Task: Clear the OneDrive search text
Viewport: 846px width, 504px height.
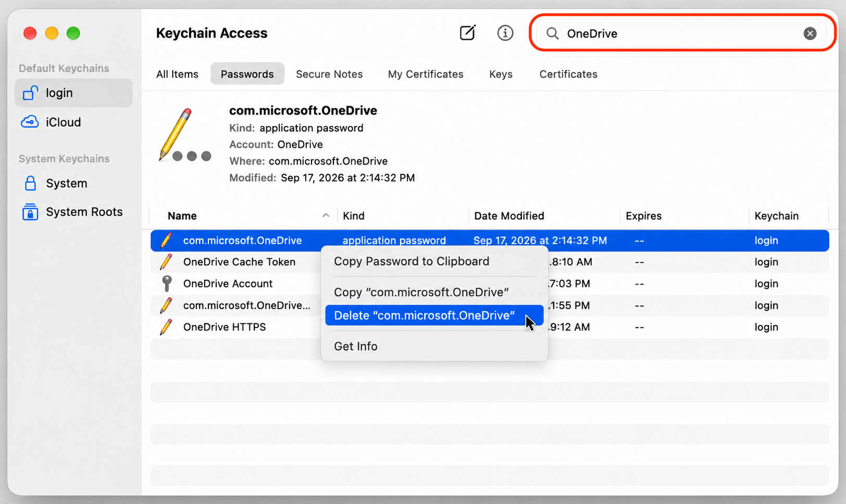Action: coord(810,33)
